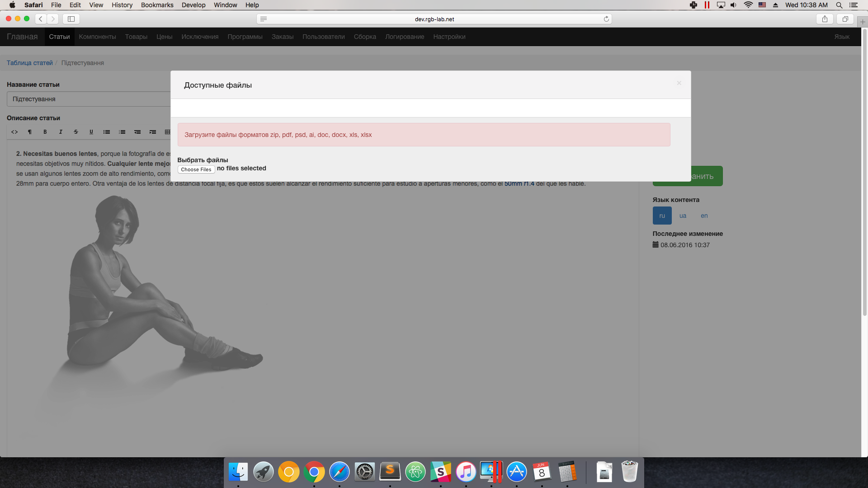The width and height of the screenshot is (868, 488).
Task: Close the Доступные файлы dialog
Action: (x=679, y=83)
